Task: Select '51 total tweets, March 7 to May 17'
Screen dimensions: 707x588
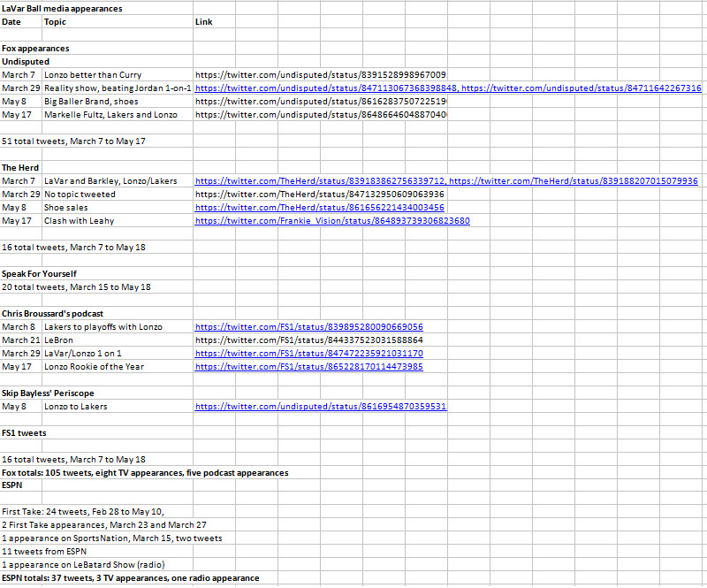Action: (73, 141)
